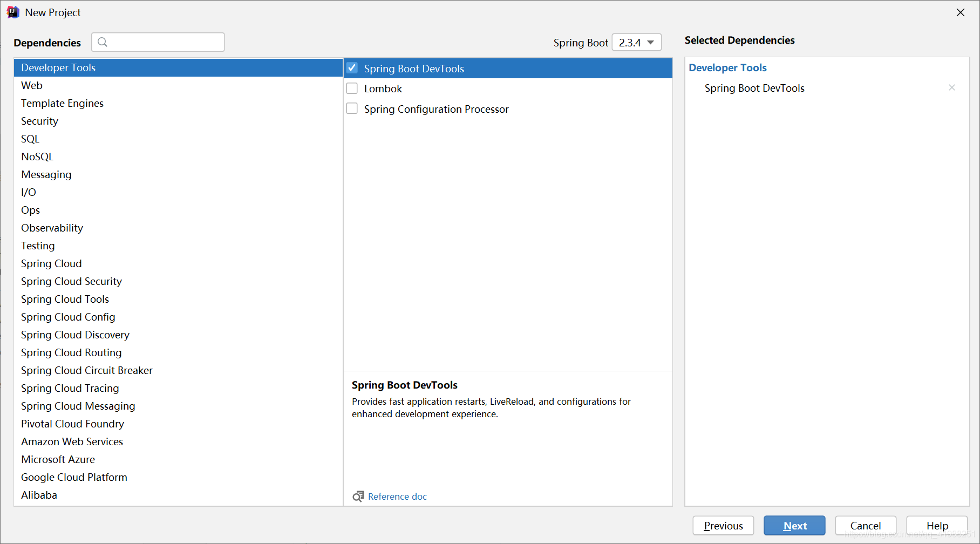Open the Spring Cloud Discovery category
This screenshot has height=544, width=980.
tap(75, 335)
